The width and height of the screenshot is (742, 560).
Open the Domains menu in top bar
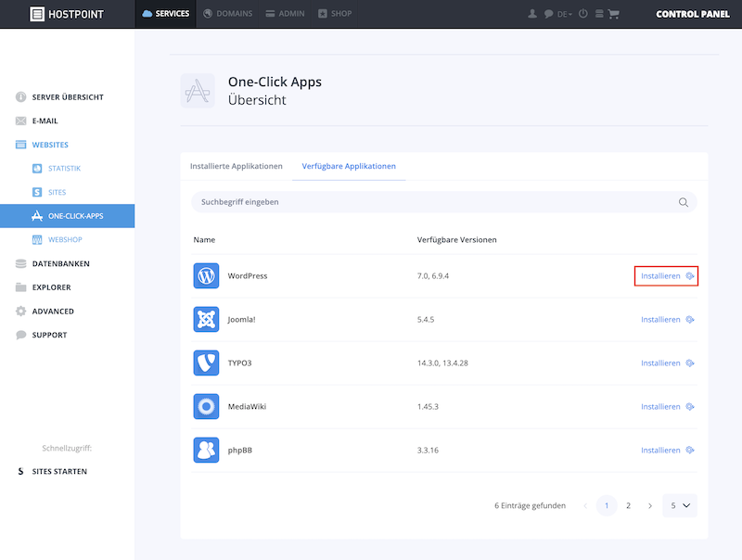click(227, 14)
